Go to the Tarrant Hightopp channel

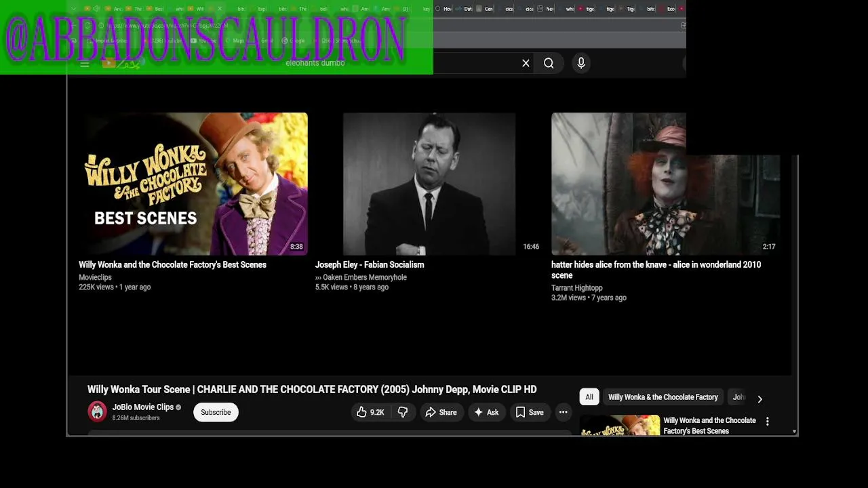[x=576, y=288]
